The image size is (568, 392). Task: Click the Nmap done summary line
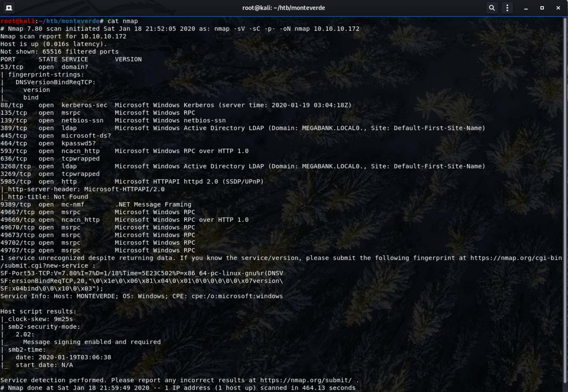point(178,387)
